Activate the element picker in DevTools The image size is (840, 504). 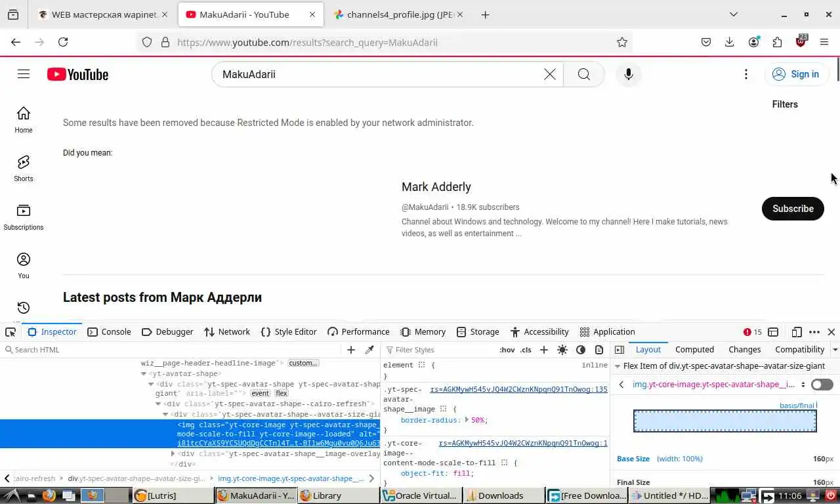(x=10, y=332)
